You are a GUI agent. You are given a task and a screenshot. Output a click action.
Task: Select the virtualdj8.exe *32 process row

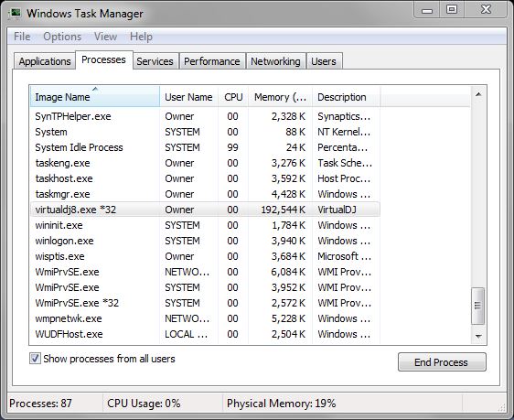[205, 210]
